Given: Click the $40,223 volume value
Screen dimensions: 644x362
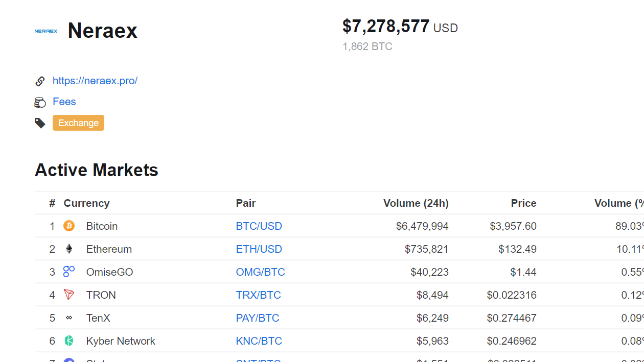Looking at the screenshot, I should pos(430,272).
